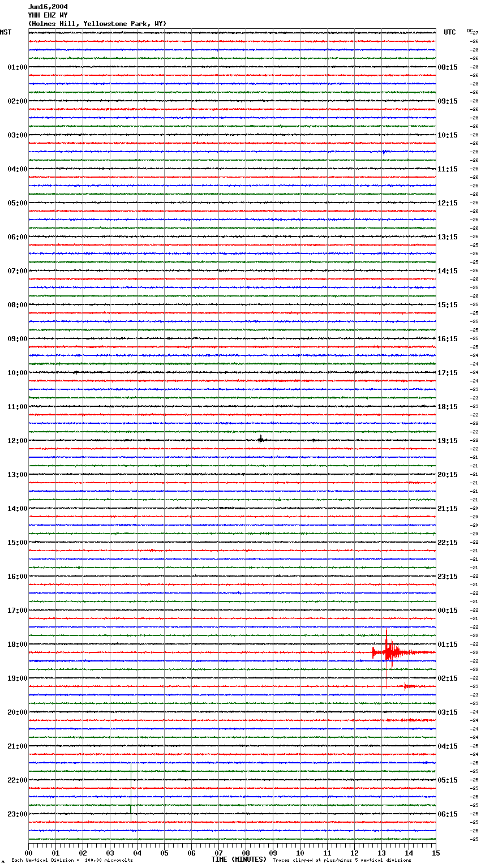
Task: Click the 10:15 UTC row label
Action: tap(448, 135)
